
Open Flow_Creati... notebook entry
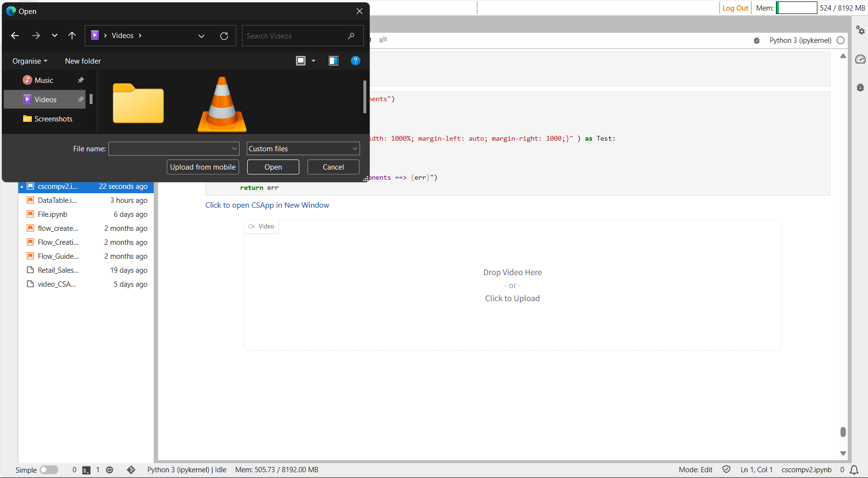tap(86, 242)
